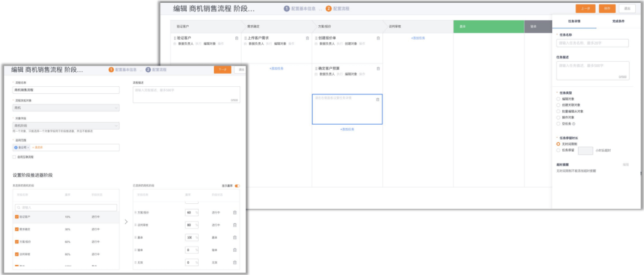Delete the 上传客户需求 task card
The image size is (644, 275).
308,38
